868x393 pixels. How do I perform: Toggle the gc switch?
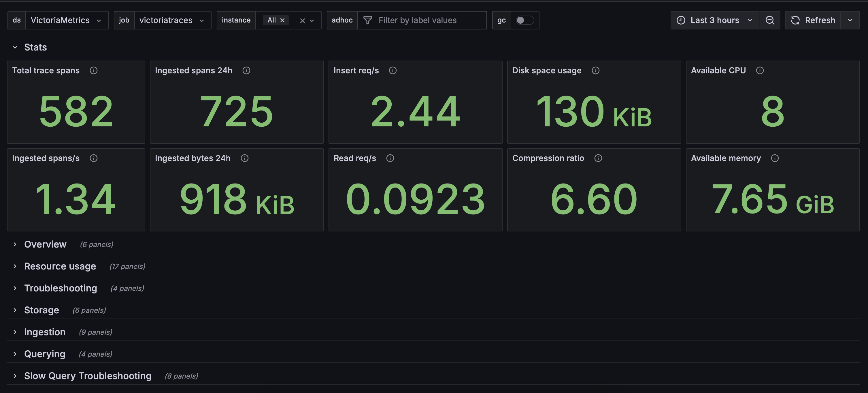click(525, 20)
